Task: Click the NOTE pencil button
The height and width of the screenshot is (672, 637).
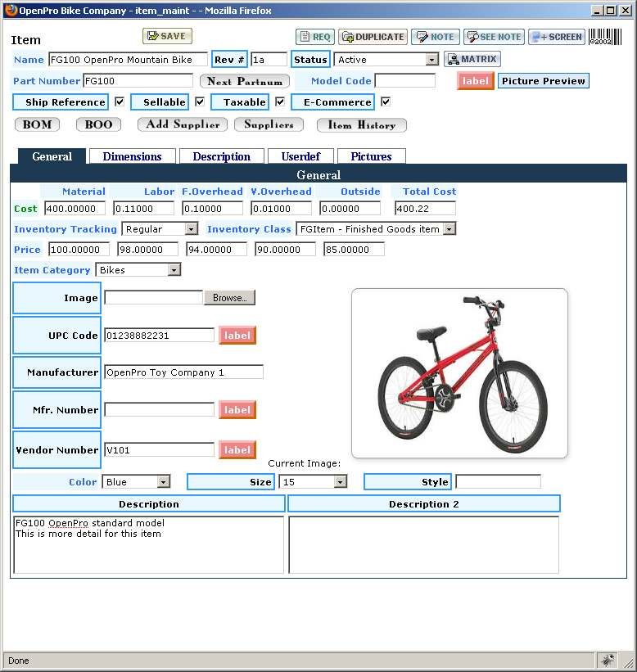Action: [x=435, y=37]
